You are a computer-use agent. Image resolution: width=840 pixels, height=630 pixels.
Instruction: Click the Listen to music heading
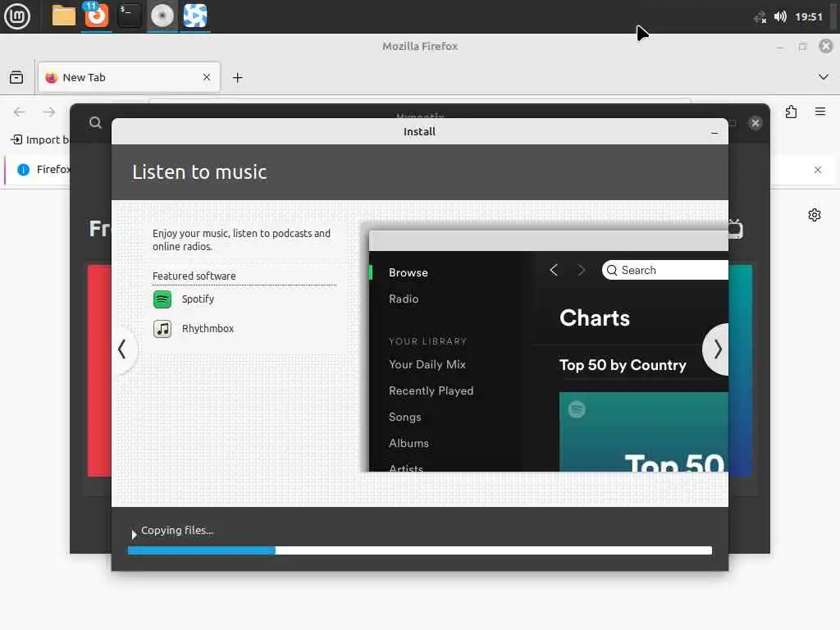click(x=199, y=172)
